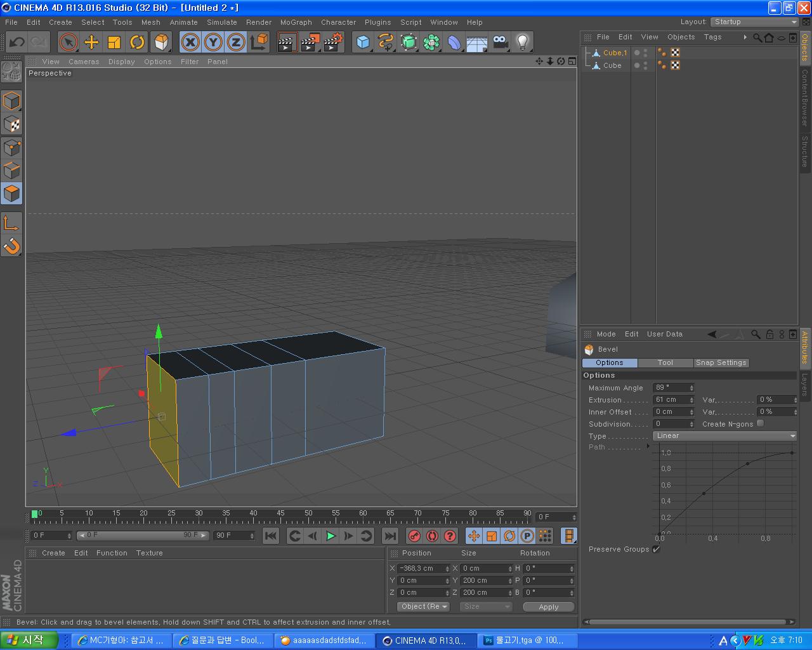Click Maximum Angle stepper arrows
Screen dimensions: 812x650
click(x=691, y=388)
